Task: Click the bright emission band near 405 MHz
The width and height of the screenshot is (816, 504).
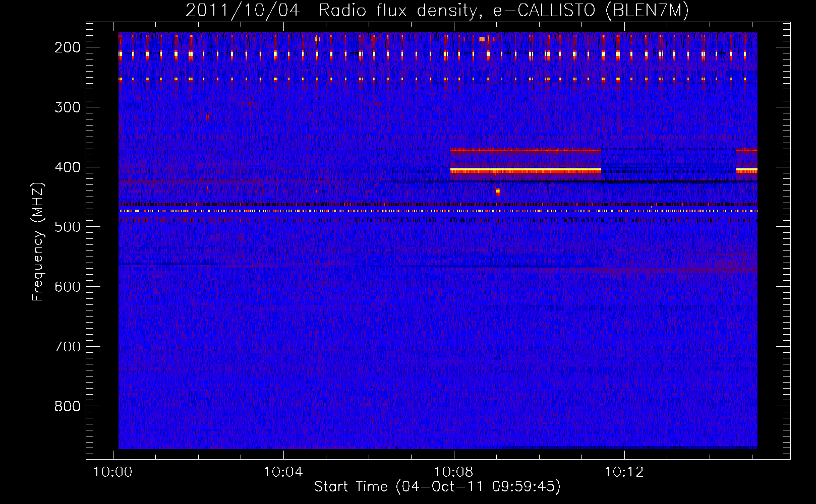Action: [x=526, y=171]
